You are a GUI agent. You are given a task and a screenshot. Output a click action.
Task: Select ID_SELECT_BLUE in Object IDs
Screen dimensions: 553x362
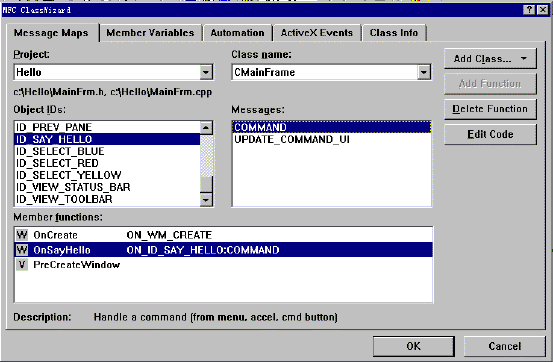click(107, 151)
